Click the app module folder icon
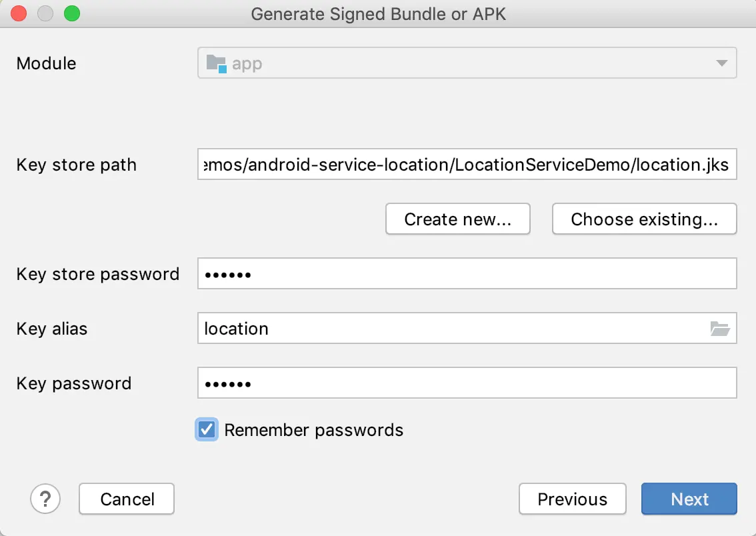The image size is (756, 536). 216,63
